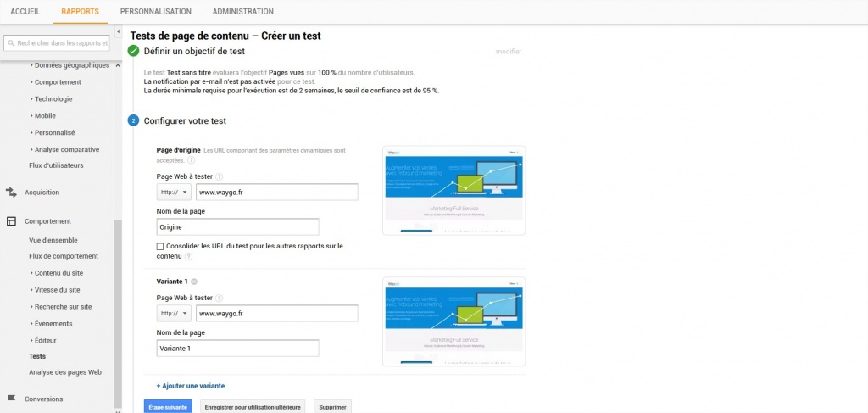Open the ACCUEIL tab

25,12
